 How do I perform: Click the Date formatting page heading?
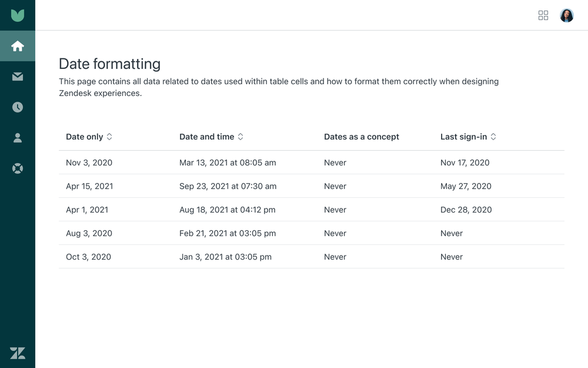109,64
